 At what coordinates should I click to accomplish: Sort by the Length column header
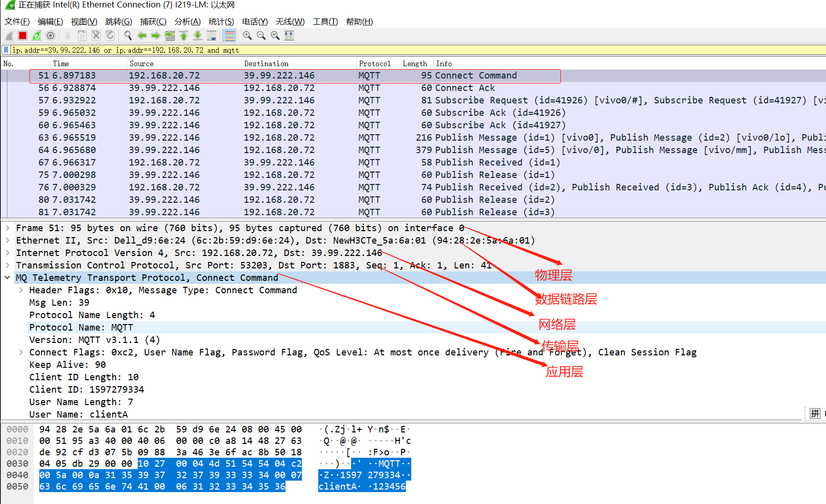tap(417, 64)
